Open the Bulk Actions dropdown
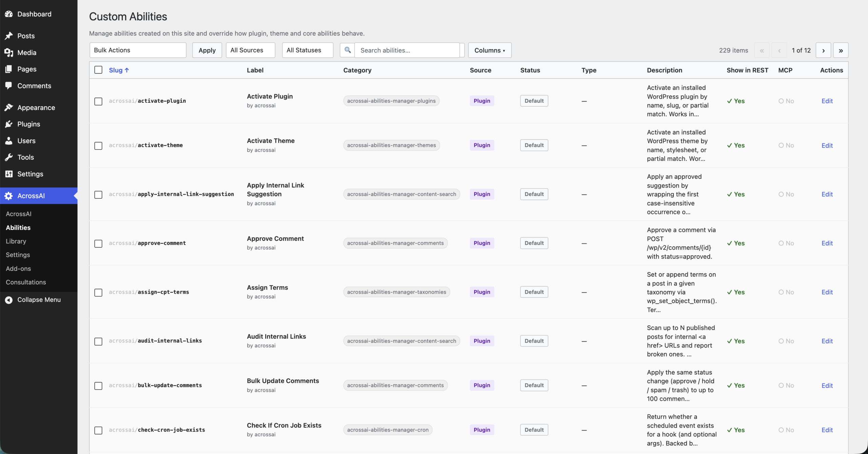 point(138,50)
